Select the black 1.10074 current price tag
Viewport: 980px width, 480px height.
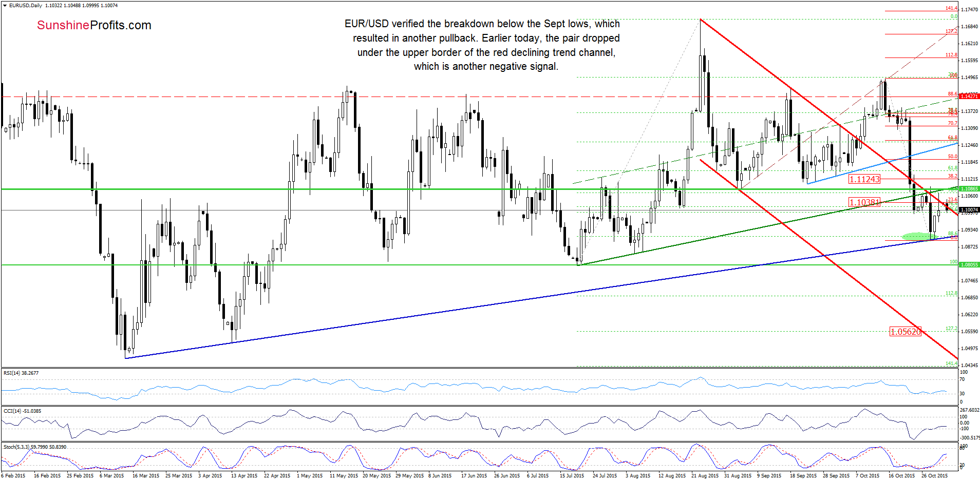tap(970, 209)
